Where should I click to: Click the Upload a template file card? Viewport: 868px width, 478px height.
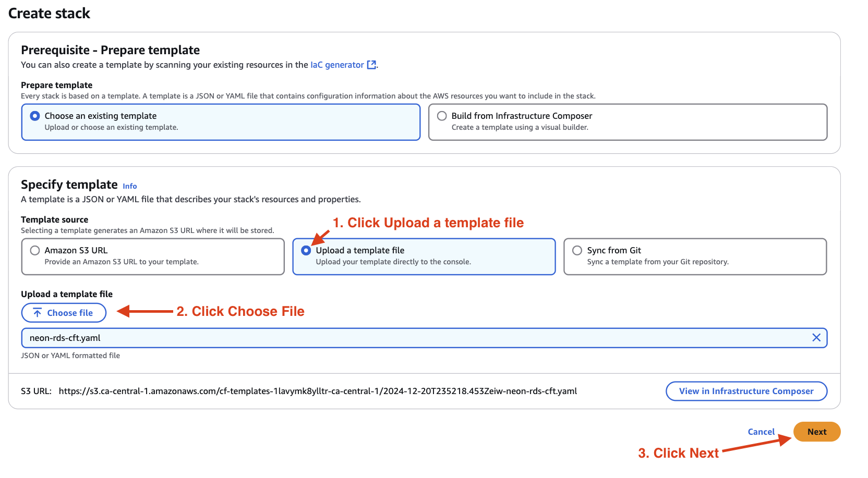(x=424, y=256)
